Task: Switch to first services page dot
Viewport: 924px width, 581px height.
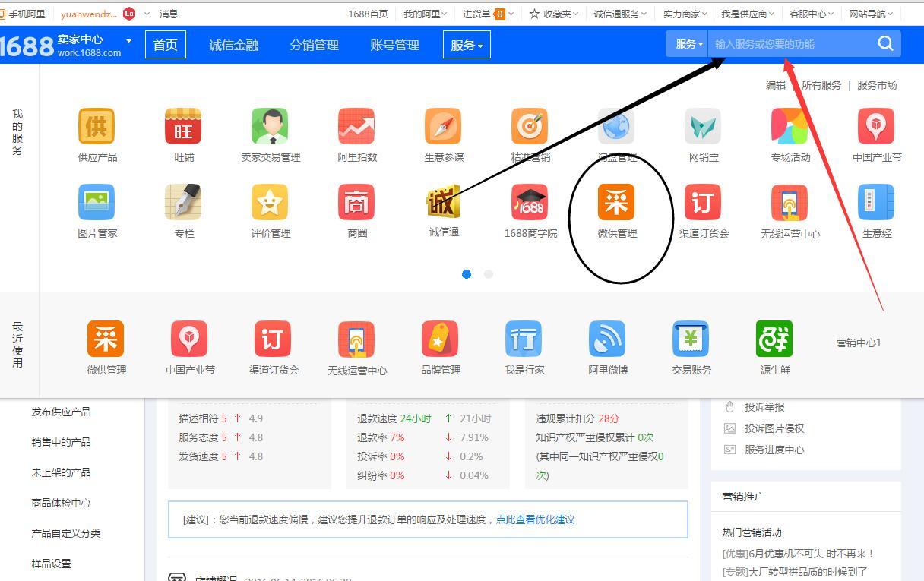Action: click(467, 274)
